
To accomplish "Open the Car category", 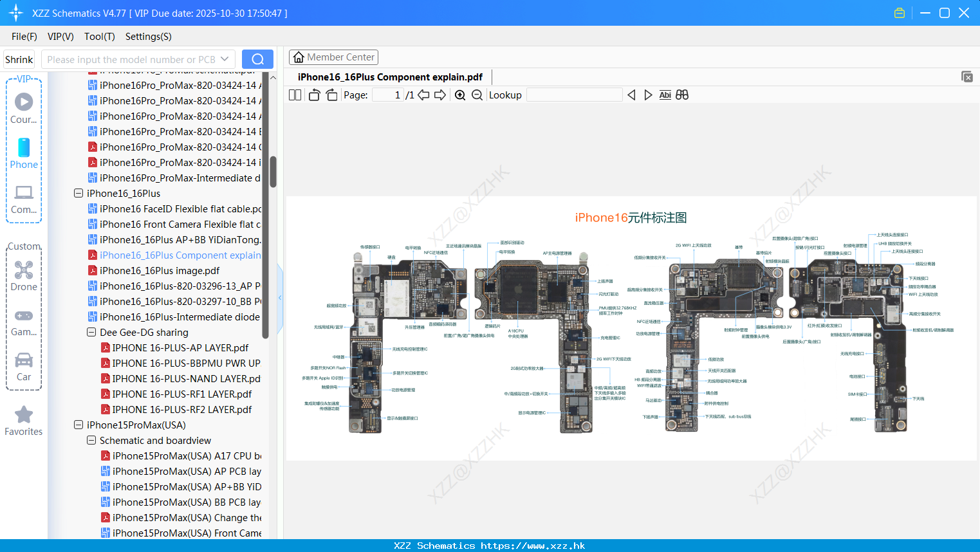I will coord(24,367).
